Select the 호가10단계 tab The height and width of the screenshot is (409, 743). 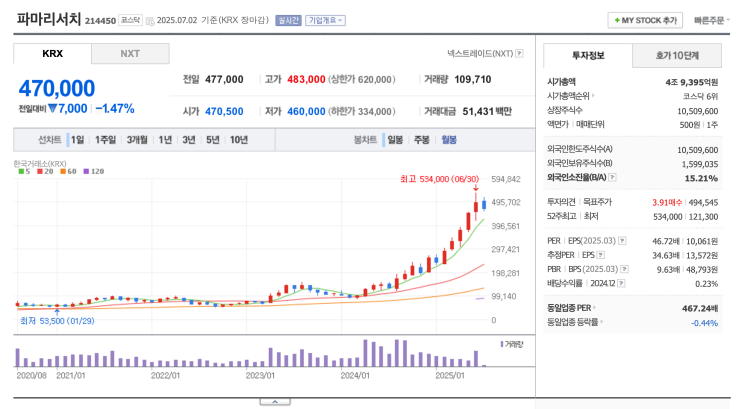(677, 55)
